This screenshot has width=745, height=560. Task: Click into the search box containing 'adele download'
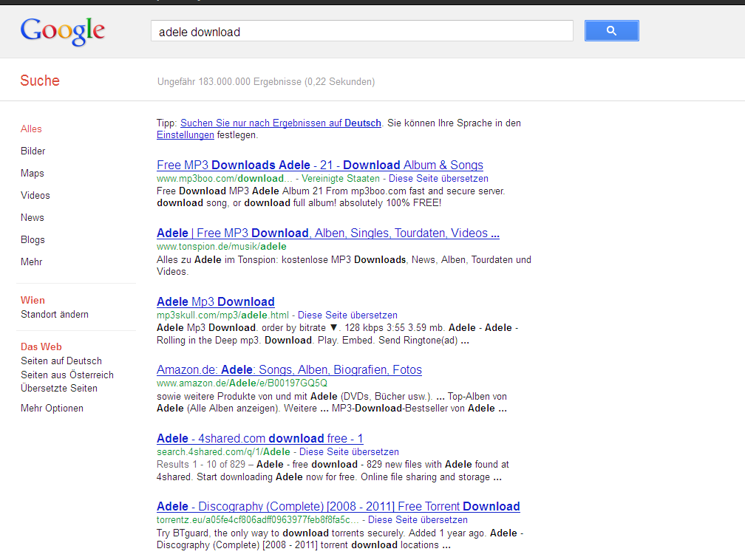click(x=362, y=31)
